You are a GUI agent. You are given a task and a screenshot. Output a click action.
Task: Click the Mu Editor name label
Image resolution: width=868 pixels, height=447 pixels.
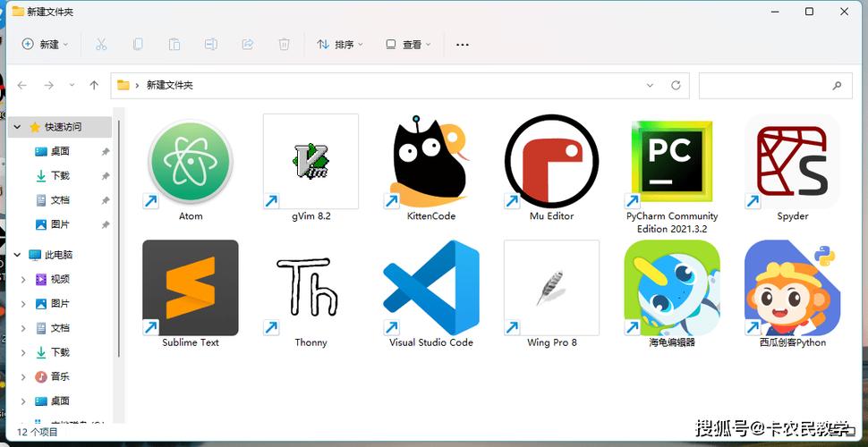(551, 216)
